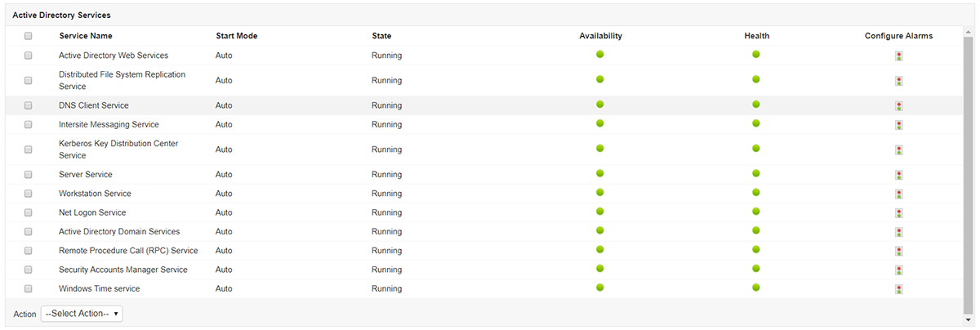The height and width of the screenshot is (330, 980).
Task: Click Active Directory Domain Services name
Action: point(119,232)
